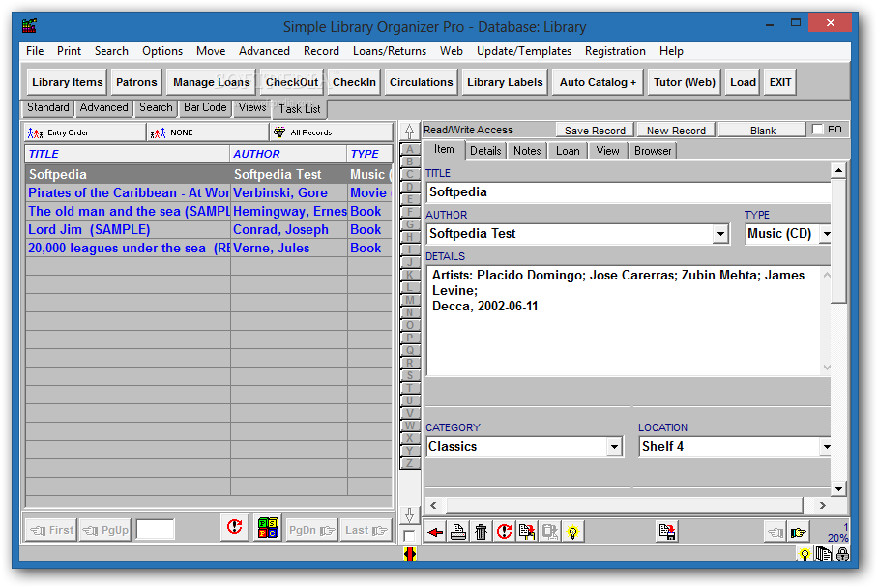Viewport: 878px width, 588px height.
Task: Click the padlock icon in the status bar
Action: (x=842, y=554)
